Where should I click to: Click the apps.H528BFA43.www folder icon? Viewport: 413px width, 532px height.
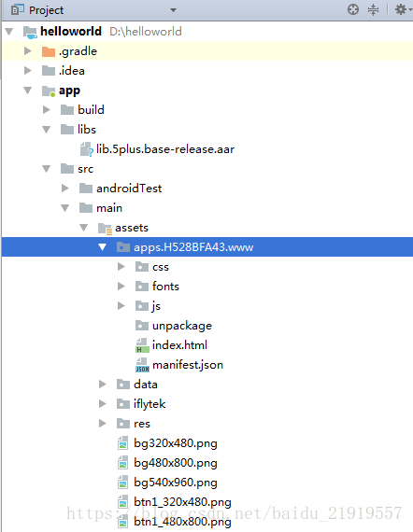[x=123, y=247]
